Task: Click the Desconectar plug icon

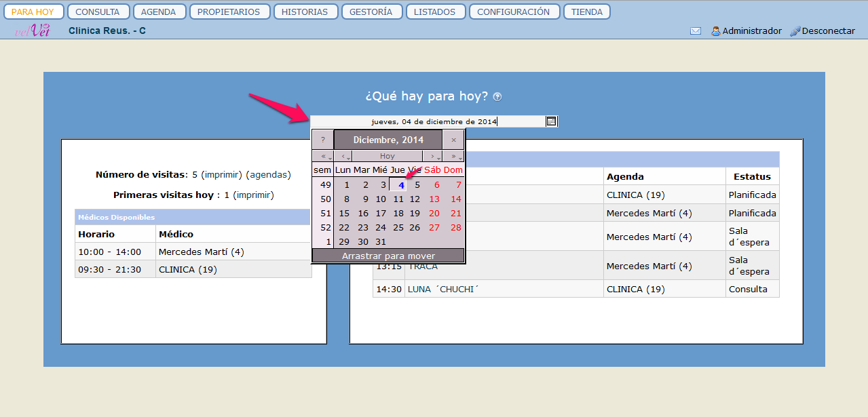Action: 795,31
